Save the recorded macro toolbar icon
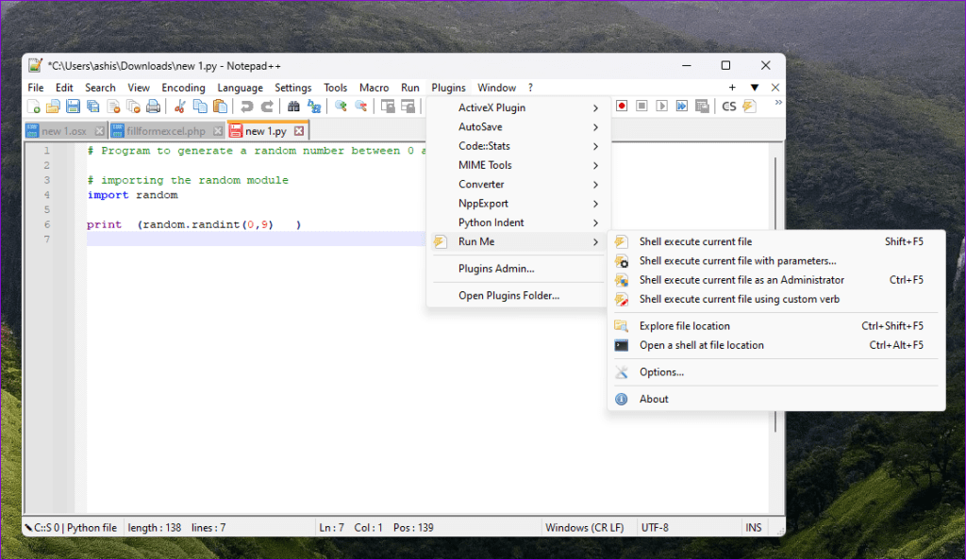The width and height of the screenshot is (966, 560). (702, 106)
